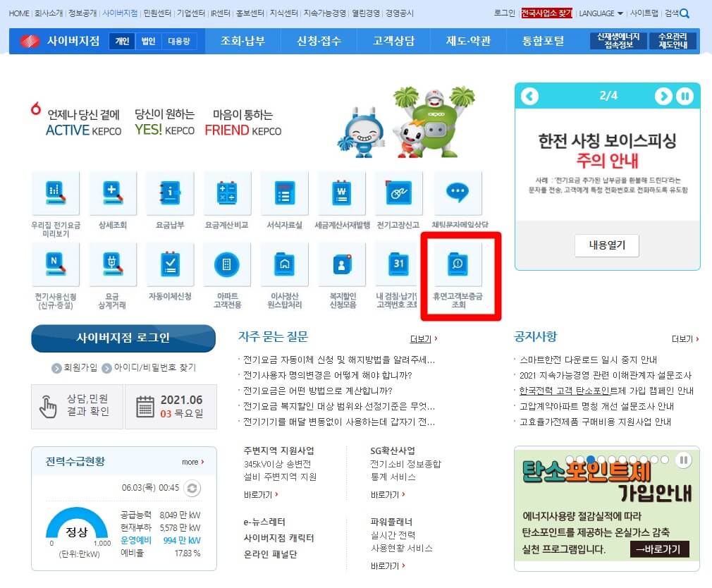Click 주변지역 지원사업 바로가기

[261, 494]
